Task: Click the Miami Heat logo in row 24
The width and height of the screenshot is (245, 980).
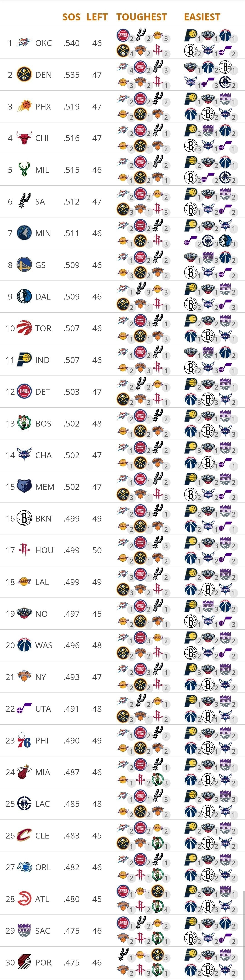Action: click(x=24, y=772)
